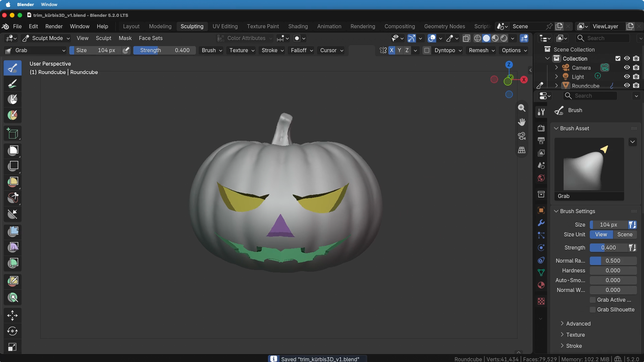
Task: Open the Falloff dropdown
Action: pos(302,50)
